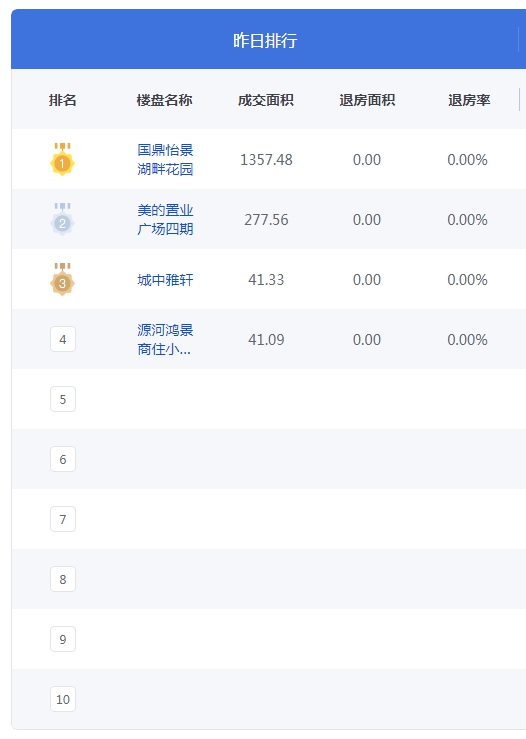
Task: Click the rank 6 number badge
Action: tap(63, 459)
